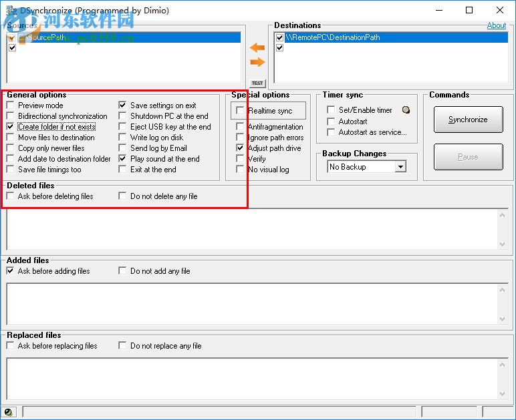Viewport: 516px width, 420px height.
Task: Click the status icon in bottom-left corner
Action: [8, 412]
